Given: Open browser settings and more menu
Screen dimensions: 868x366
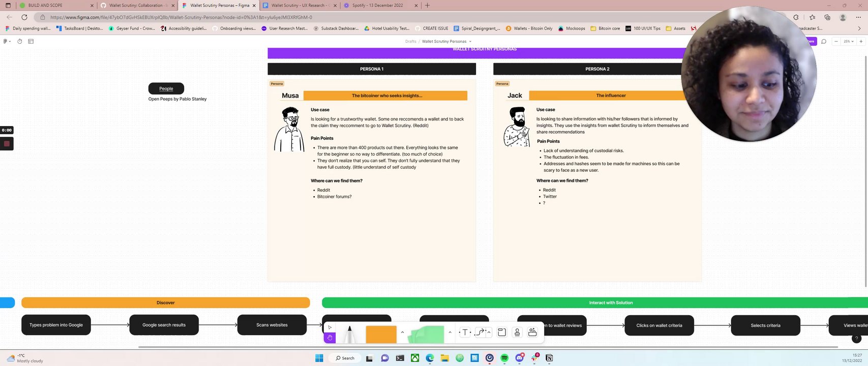Looking at the screenshot, I should click(858, 17).
